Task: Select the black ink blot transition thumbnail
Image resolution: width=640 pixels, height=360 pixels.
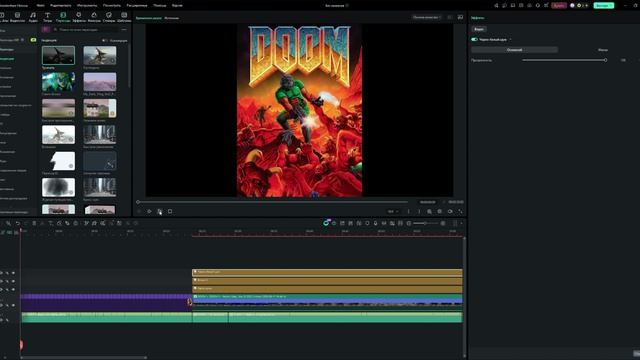Action: click(58, 187)
